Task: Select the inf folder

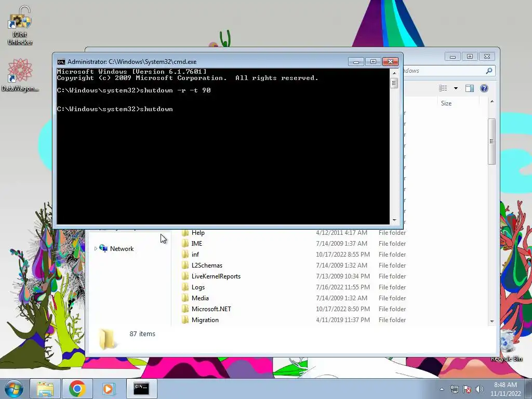Action: (x=195, y=255)
